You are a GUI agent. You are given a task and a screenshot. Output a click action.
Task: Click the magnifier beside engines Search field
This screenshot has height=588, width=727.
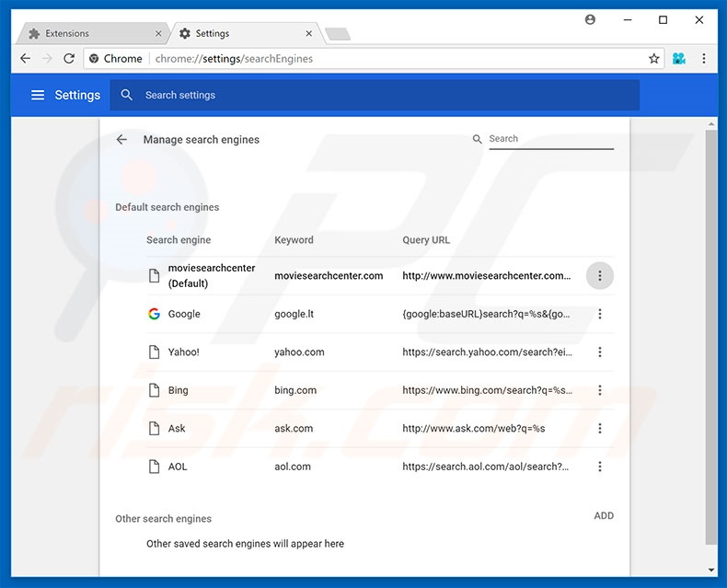pyautogui.click(x=477, y=139)
